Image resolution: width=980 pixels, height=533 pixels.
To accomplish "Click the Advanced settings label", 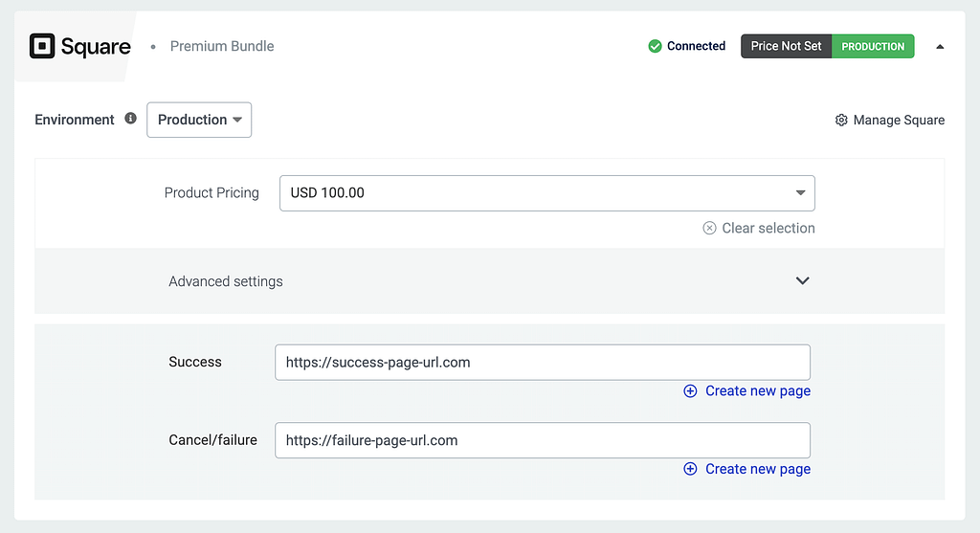I will click(226, 281).
